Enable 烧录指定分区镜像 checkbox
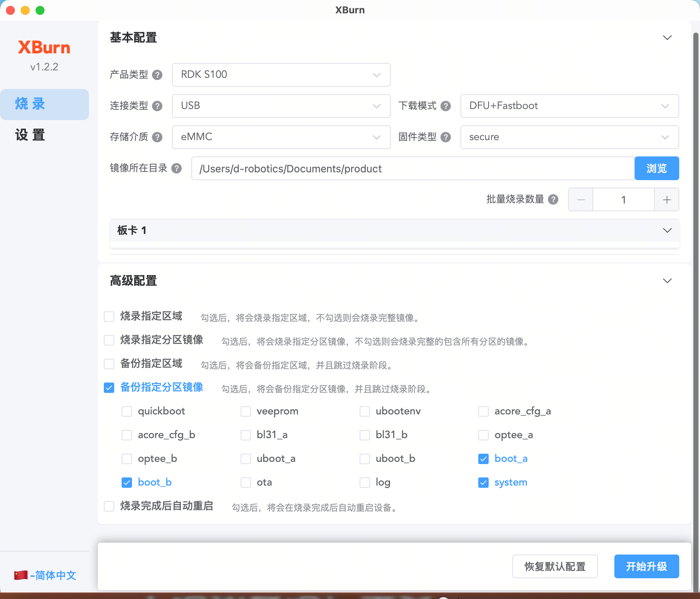 [x=109, y=340]
